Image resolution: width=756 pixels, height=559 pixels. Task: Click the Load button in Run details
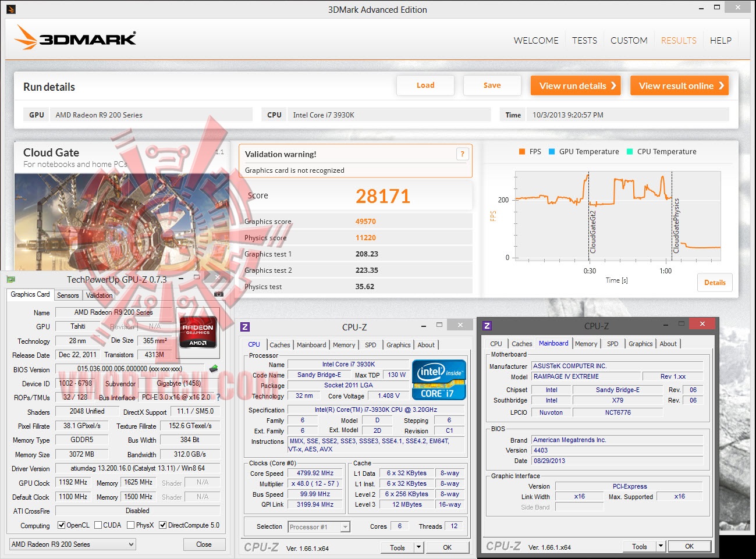[x=425, y=86]
